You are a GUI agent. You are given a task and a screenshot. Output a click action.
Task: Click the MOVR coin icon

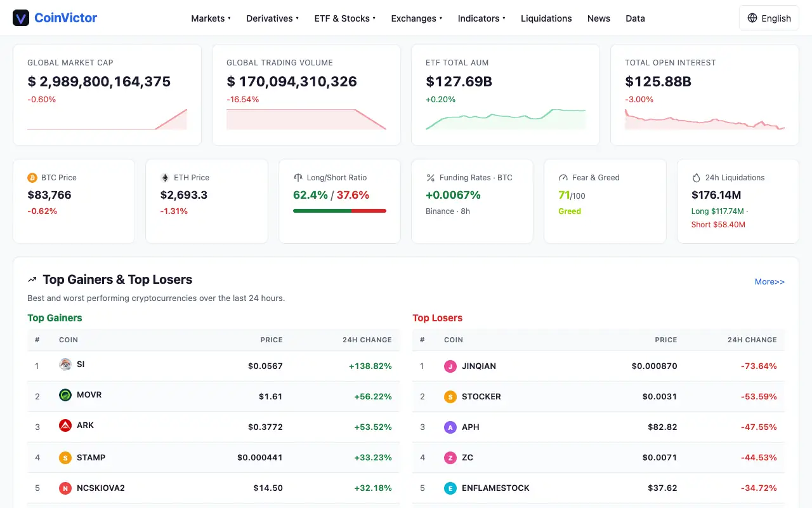[65, 395]
